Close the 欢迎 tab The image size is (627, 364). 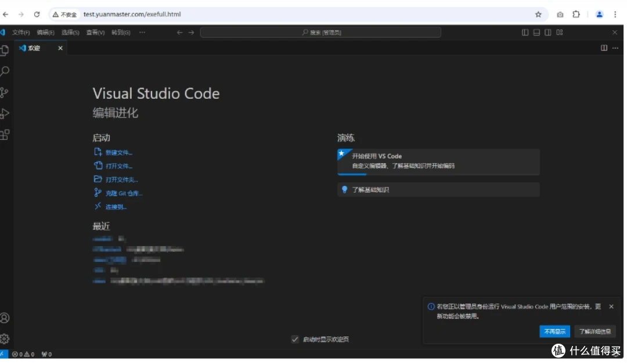(60, 48)
